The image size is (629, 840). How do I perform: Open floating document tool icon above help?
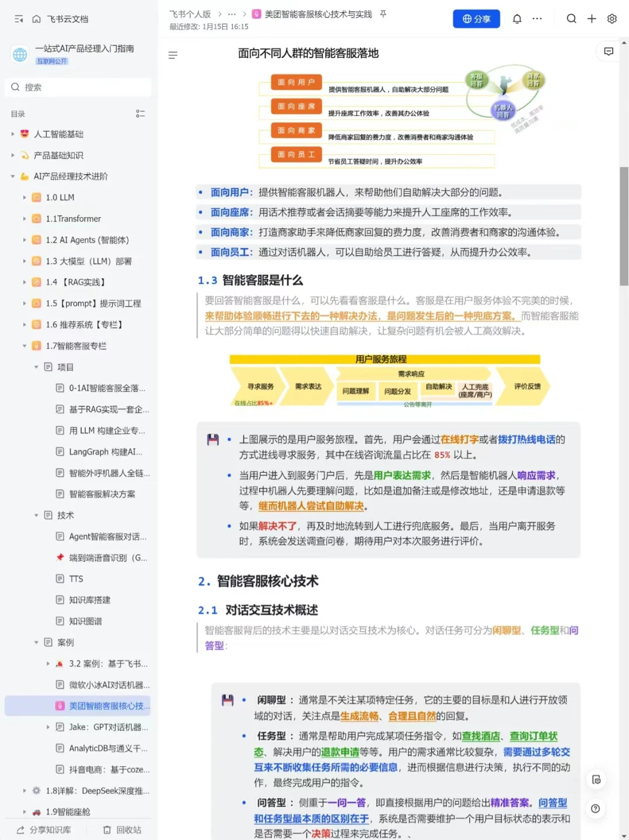pyautogui.click(x=596, y=780)
